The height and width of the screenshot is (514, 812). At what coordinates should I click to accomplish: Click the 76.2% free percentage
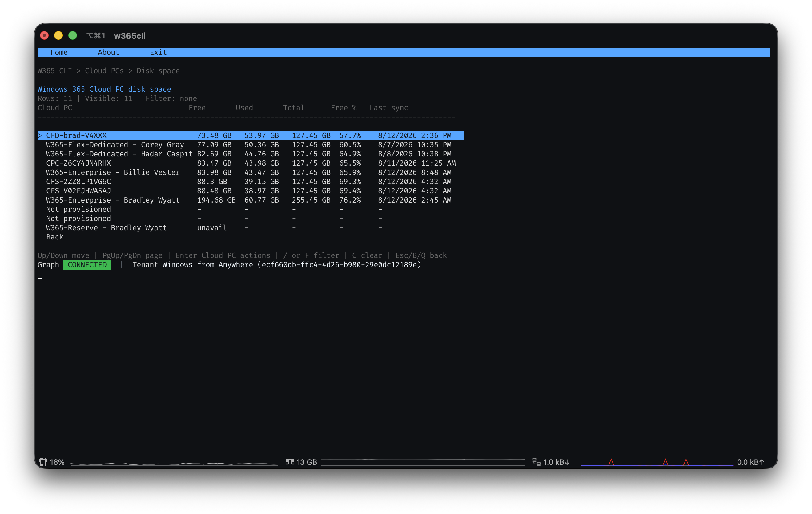click(350, 200)
